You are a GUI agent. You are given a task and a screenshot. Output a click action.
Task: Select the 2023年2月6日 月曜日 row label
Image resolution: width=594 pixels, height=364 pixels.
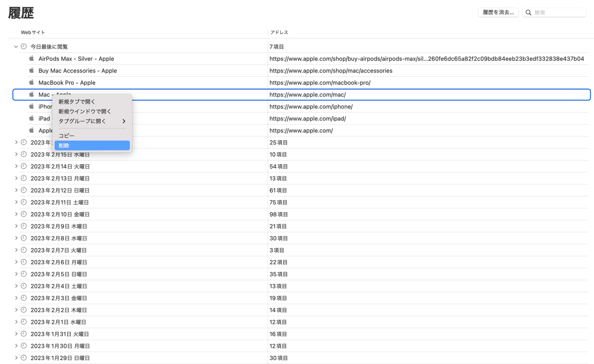click(x=59, y=262)
